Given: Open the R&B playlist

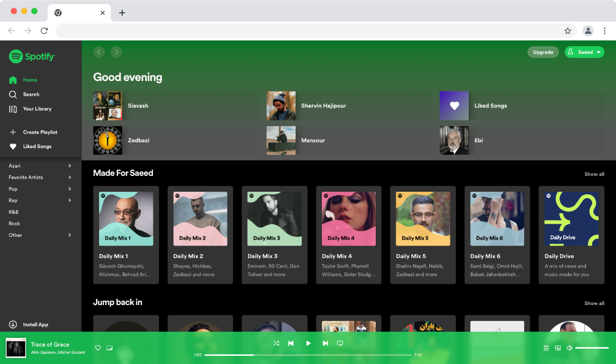Looking at the screenshot, I should click(x=14, y=212).
